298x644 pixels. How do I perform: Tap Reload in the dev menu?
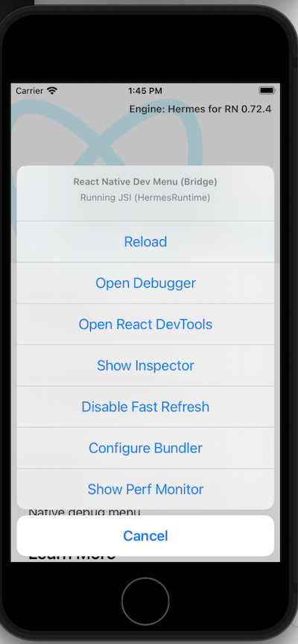click(x=145, y=241)
